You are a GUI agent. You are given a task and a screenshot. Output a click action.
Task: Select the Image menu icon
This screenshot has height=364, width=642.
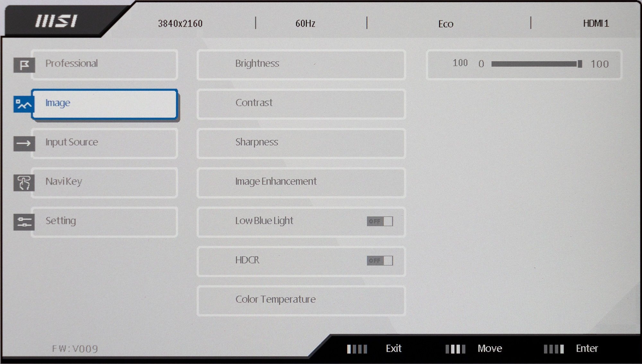24,104
